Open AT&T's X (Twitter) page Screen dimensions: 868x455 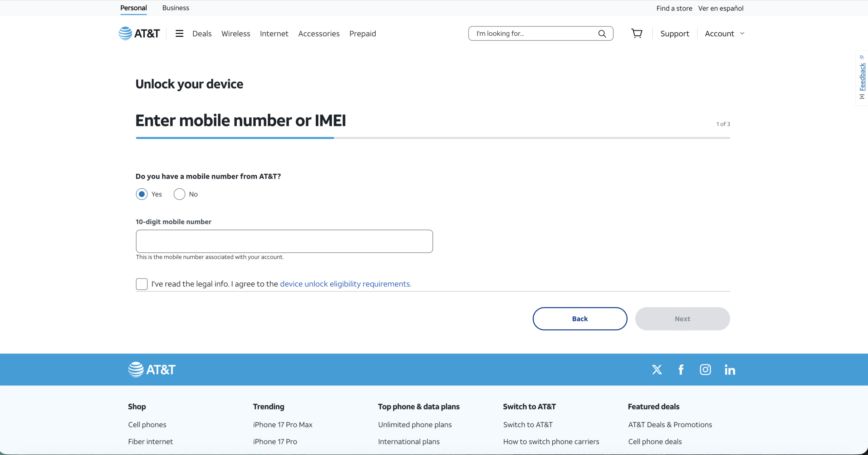(657, 369)
